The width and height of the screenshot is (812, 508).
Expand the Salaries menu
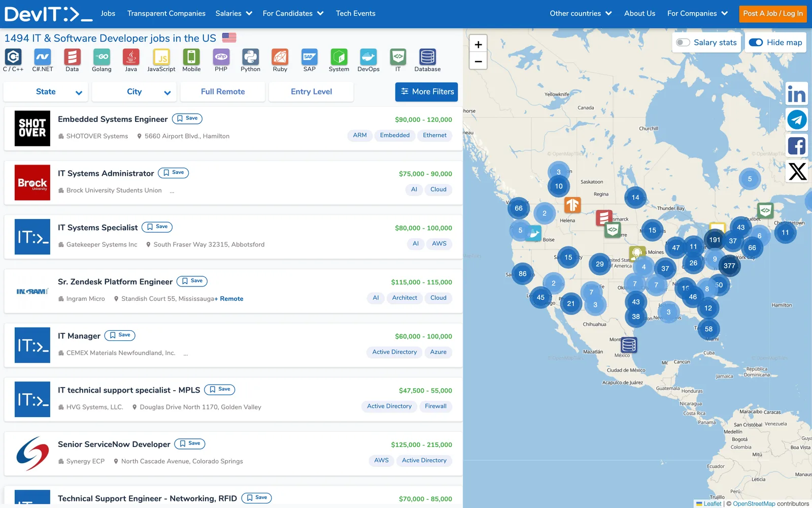pyautogui.click(x=234, y=14)
